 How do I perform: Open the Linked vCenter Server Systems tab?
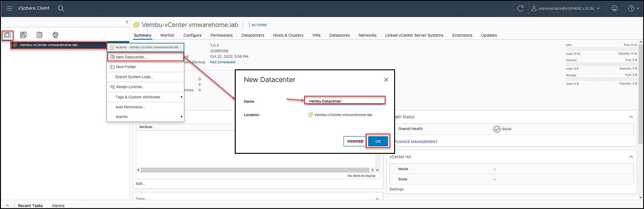click(414, 35)
